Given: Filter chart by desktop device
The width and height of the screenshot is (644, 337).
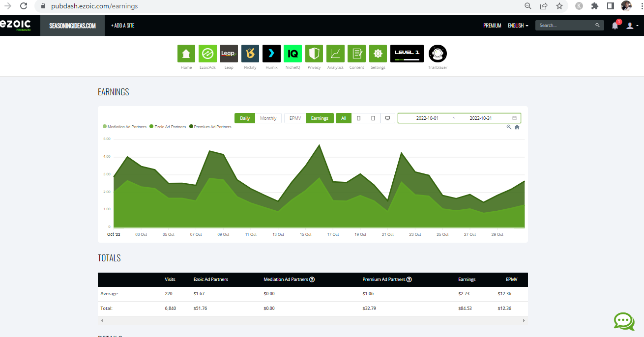Looking at the screenshot, I should click(388, 118).
